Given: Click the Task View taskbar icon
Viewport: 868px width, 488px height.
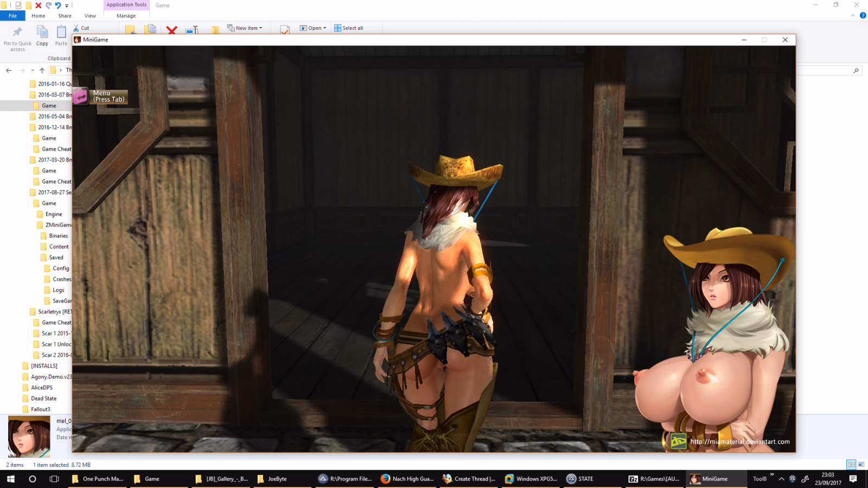Looking at the screenshot, I should [54, 479].
